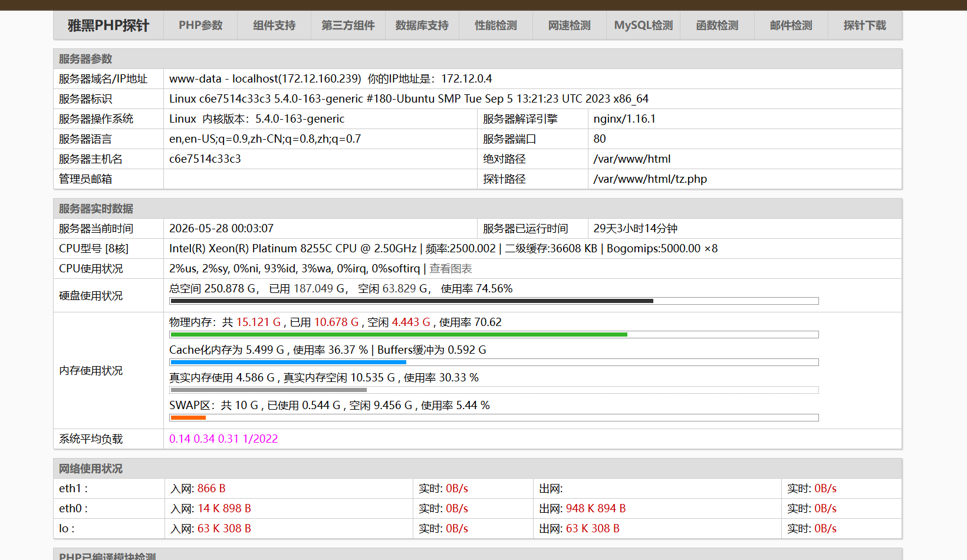Click the uptime value 29天3小时14分钟
Screen dimensions: 967x560
click(x=636, y=228)
